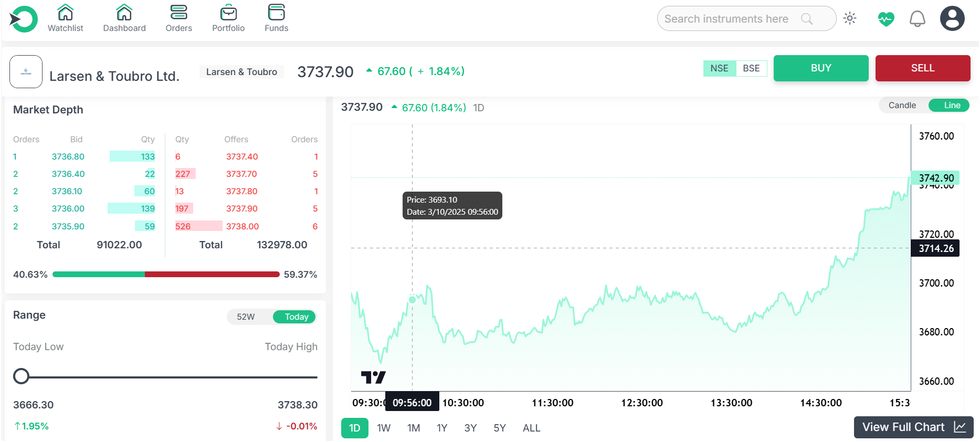
Task: Click the green heart health icon
Action: 886,19
